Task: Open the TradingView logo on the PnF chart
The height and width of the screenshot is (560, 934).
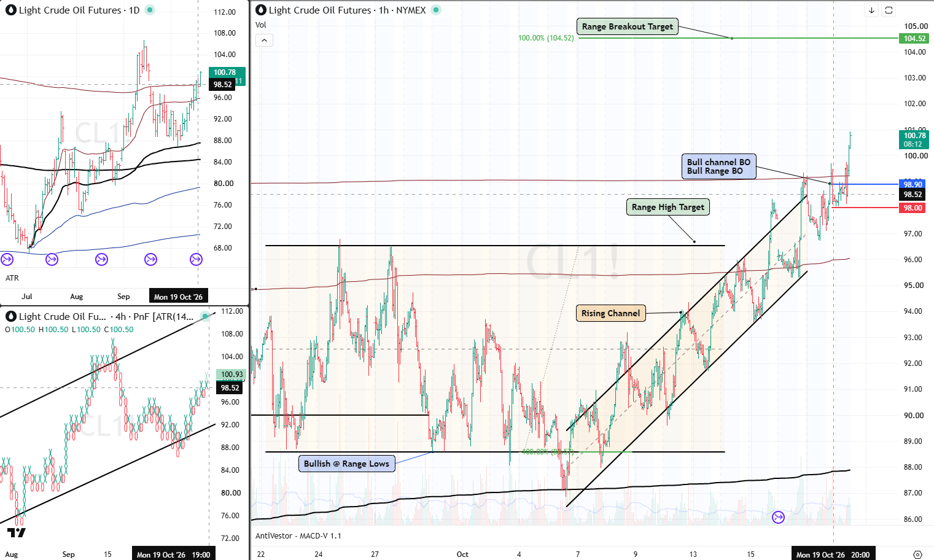Action: 17,532
